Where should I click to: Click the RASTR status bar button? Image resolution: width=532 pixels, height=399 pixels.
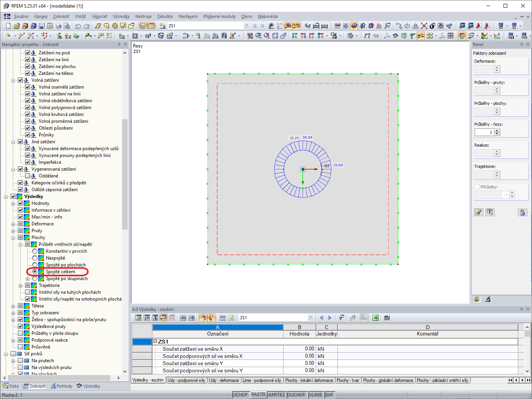pos(258,395)
